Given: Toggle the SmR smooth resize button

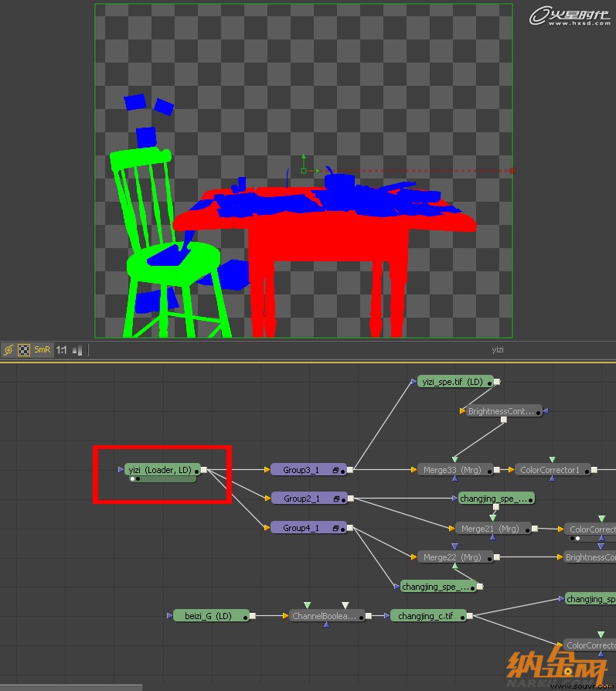Looking at the screenshot, I should tap(43, 349).
